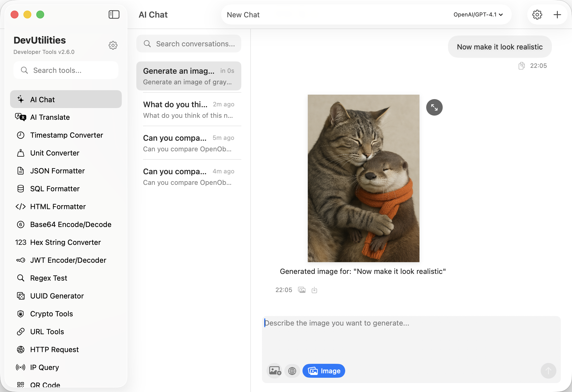Open the JWT Encoder/Decoder tool
Screen dimensions: 572x392
point(68,260)
